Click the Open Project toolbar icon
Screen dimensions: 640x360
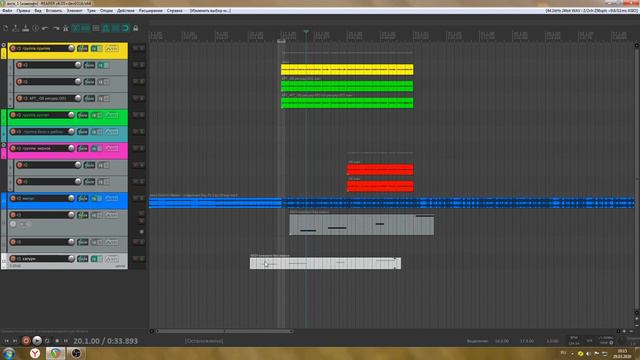pyautogui.click(x=16, y=28)
